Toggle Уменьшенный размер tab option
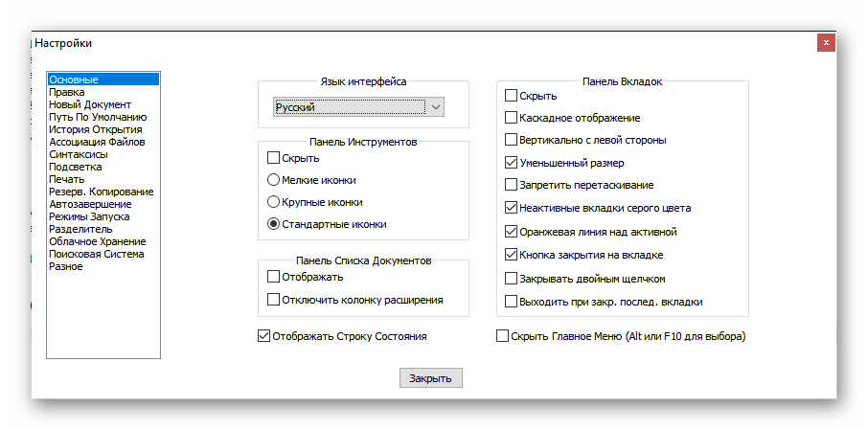 (x=512, y=163)
